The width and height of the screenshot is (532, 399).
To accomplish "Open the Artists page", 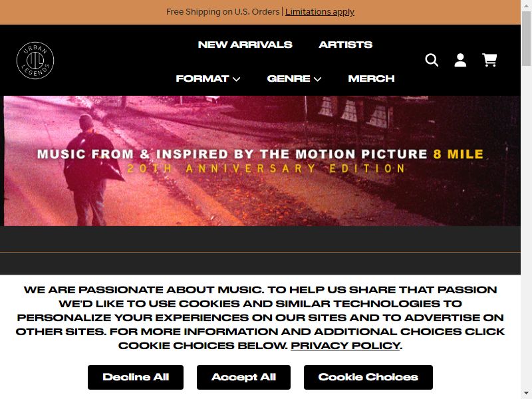I will pos(345,45).
